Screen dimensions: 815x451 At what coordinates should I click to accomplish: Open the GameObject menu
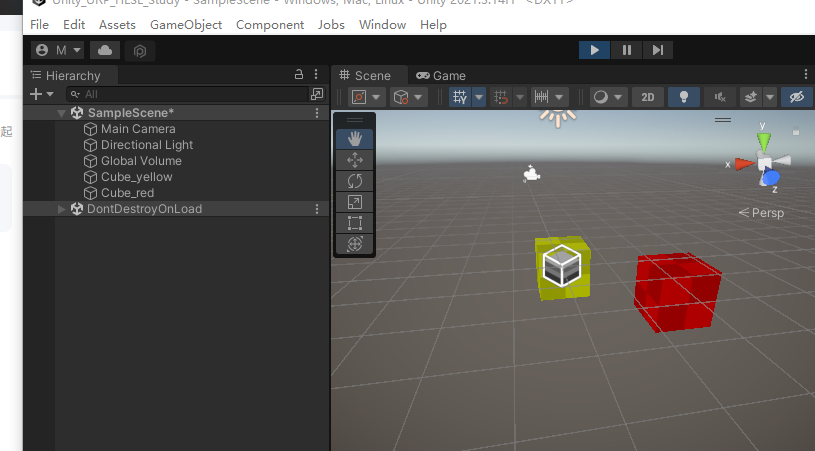point(186,24)
